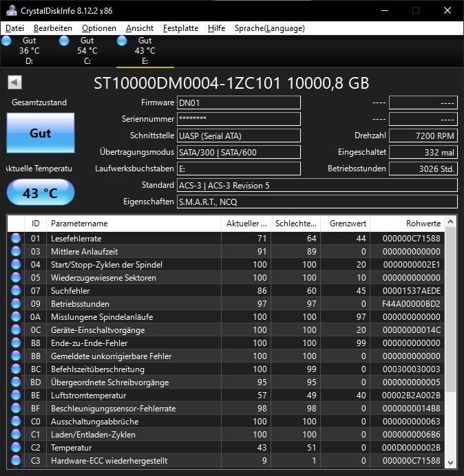Click the Aktueller column header
Viewport: 464px width, 476px height.
(246, 224)
